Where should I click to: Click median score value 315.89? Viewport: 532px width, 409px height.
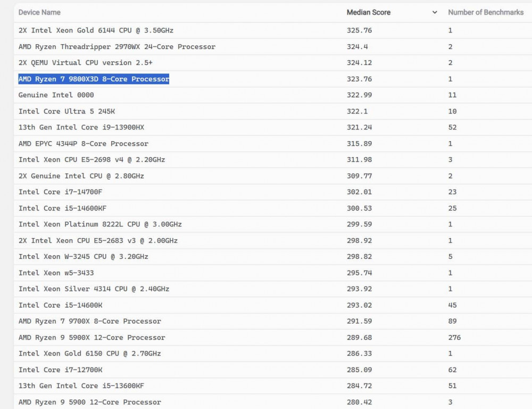(359, 144)
